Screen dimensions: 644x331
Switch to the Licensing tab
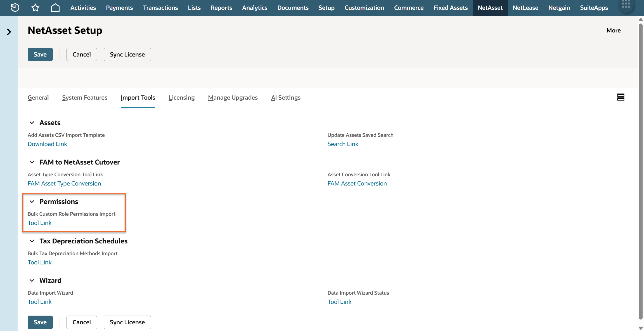coord(182,97)
